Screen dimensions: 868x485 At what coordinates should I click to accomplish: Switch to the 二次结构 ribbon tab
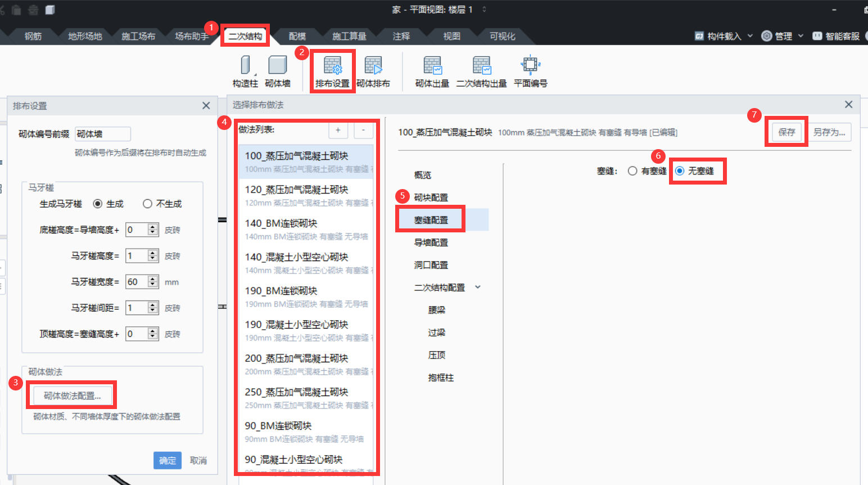245,36
